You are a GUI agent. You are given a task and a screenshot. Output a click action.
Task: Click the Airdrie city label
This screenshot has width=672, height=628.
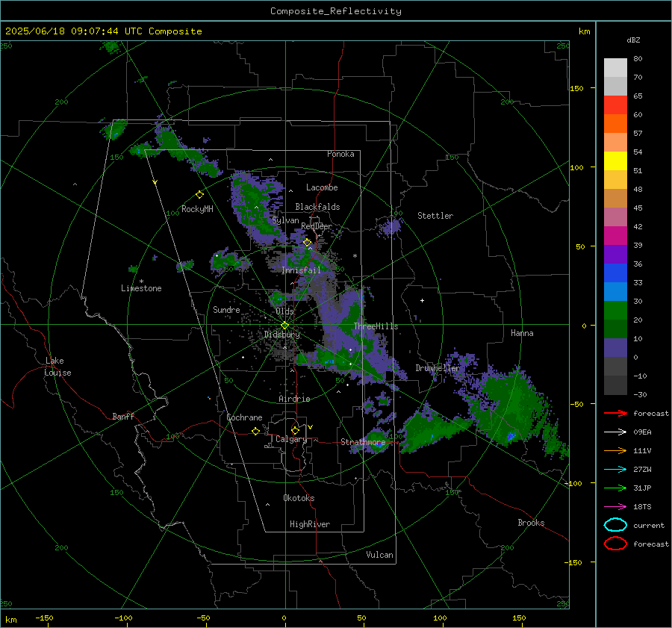point(294,399)
